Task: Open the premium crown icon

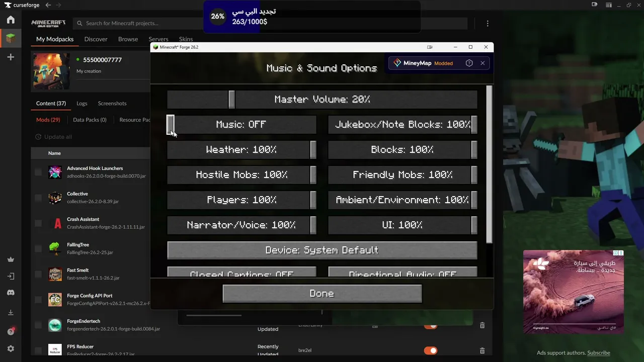Action: coord(11,259)
